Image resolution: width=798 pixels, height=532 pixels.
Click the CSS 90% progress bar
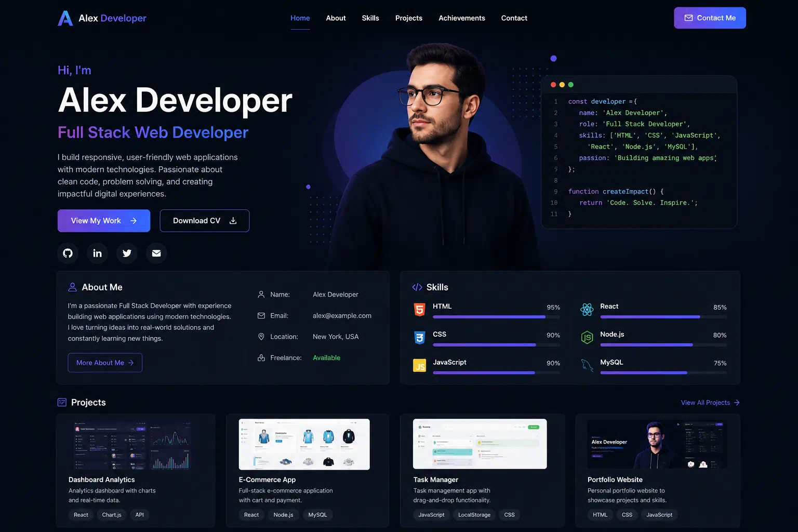496,345
